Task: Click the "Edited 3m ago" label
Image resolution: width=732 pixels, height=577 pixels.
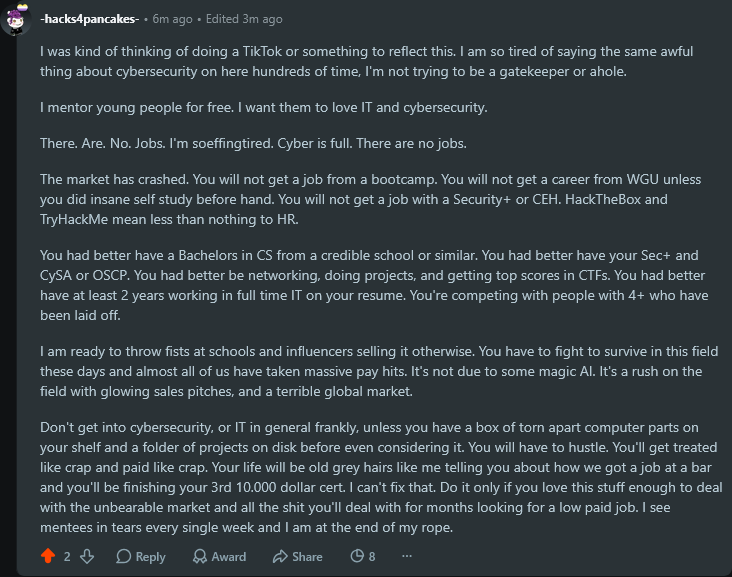Action: pyautogui.click(x=244, y=19)
